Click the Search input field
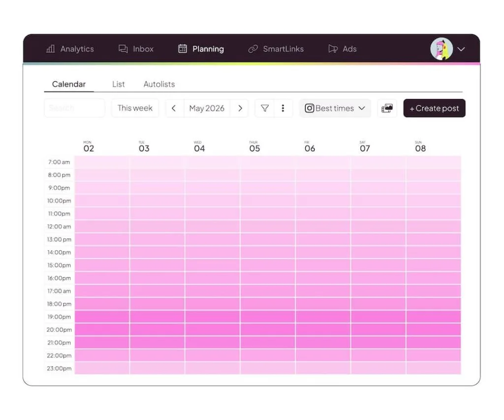504x420 pixels. pos(75,108)
